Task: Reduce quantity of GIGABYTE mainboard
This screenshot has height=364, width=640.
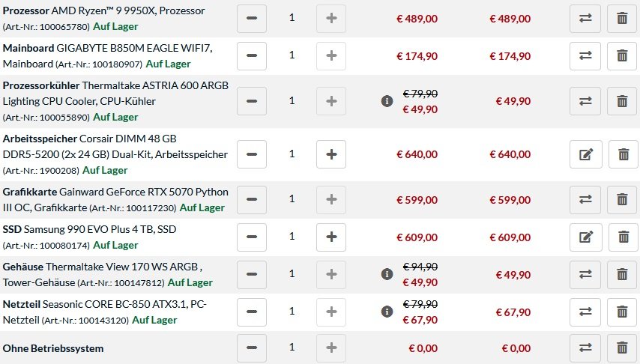Action: coord(252,56)
